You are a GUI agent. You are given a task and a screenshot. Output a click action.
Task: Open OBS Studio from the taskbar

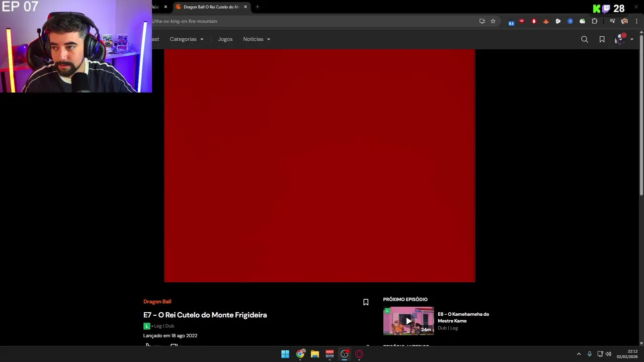coord(345,354)
